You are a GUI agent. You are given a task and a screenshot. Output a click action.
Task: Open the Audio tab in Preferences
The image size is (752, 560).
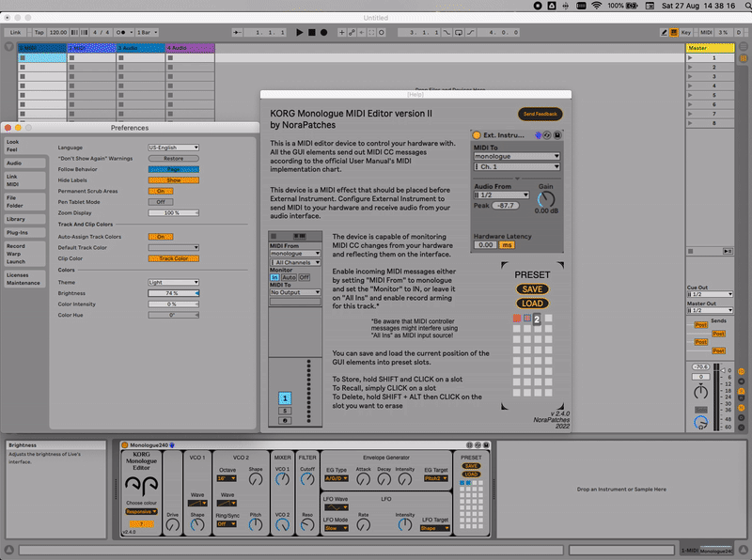click(x=15, y=163)
